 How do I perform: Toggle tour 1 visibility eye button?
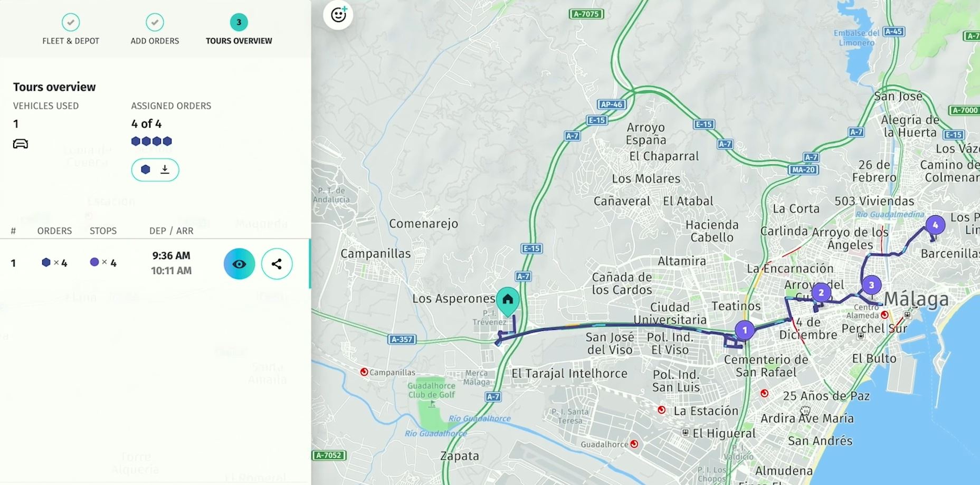pos(239,264)
